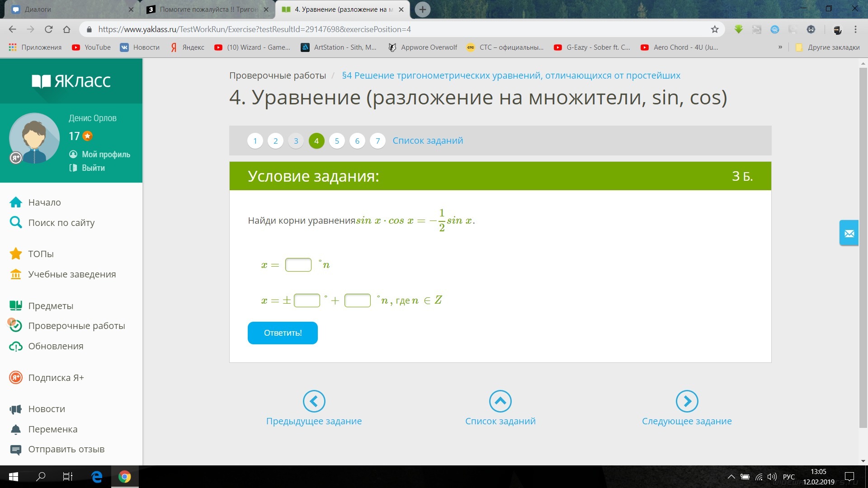Open the ЯКласс logo home link
The height and width of the screenshot is (488, 868).
71,81
